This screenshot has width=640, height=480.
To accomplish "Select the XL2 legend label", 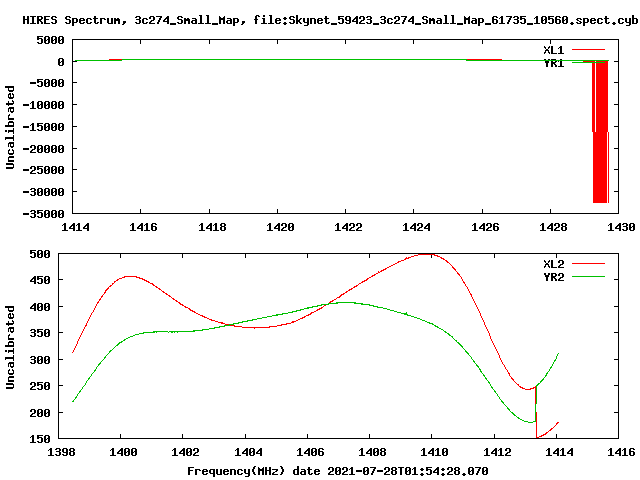I will point(553,264).
